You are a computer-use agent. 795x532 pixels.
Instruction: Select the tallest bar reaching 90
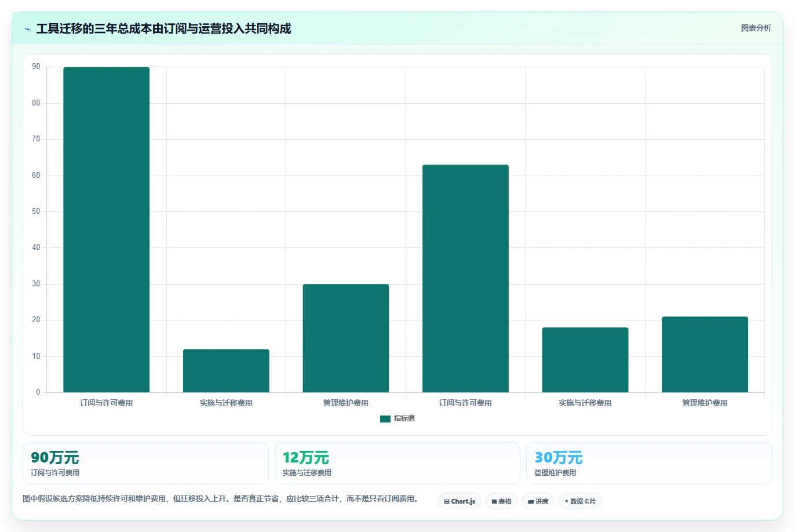107,229
